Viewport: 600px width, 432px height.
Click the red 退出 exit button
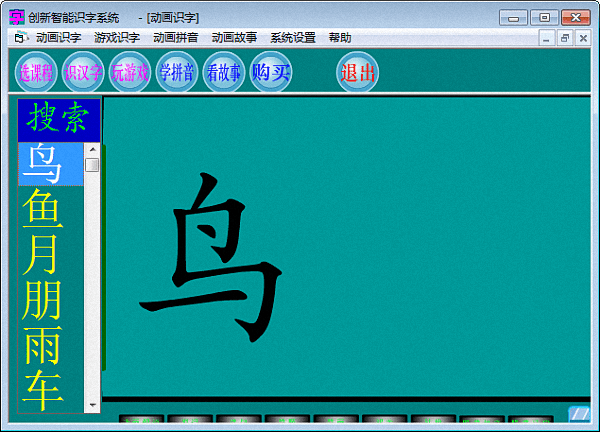coord(357,72)
